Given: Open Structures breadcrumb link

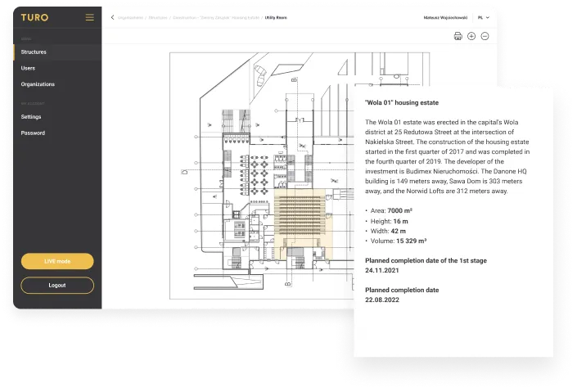Looking at the screenshot, I should 158,18.
